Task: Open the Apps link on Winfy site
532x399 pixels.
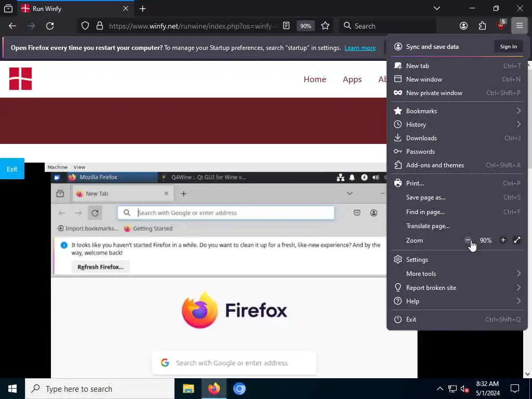Action: click(x=352, y=79)
